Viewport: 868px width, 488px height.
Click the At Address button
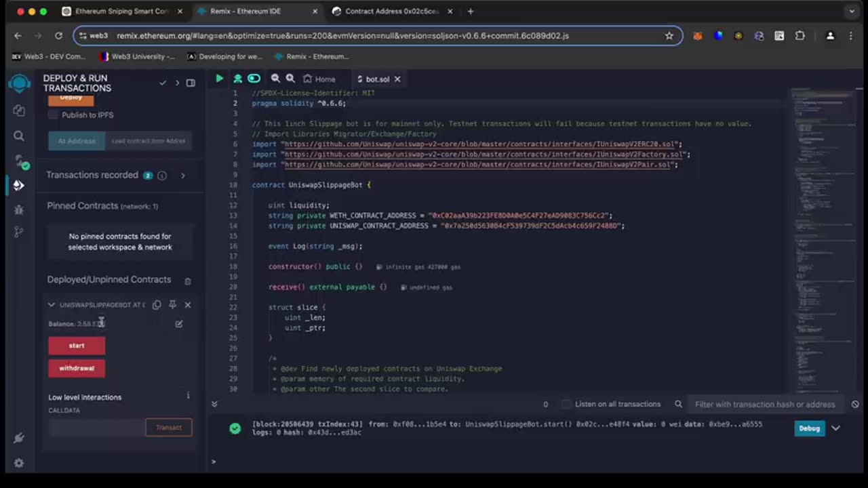77,141
